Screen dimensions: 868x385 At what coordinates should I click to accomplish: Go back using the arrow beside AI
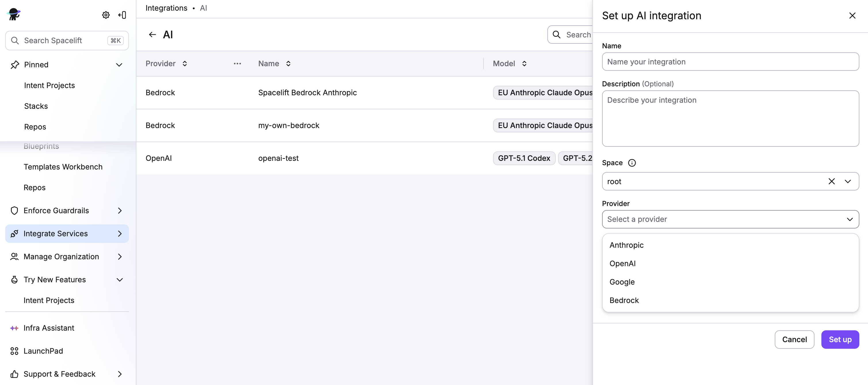tap(152, 35)
